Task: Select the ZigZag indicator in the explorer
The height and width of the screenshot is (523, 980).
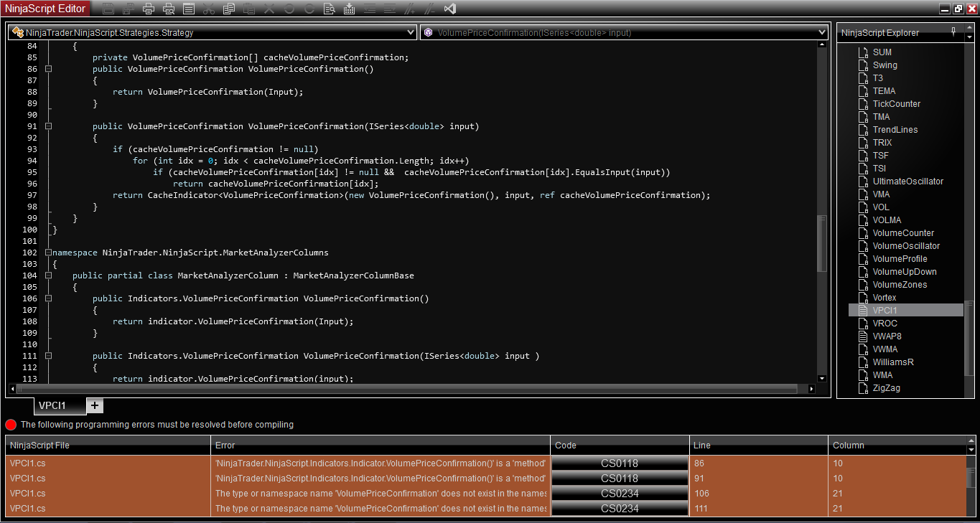Action: pyautogui.click(x=886, y=388)
